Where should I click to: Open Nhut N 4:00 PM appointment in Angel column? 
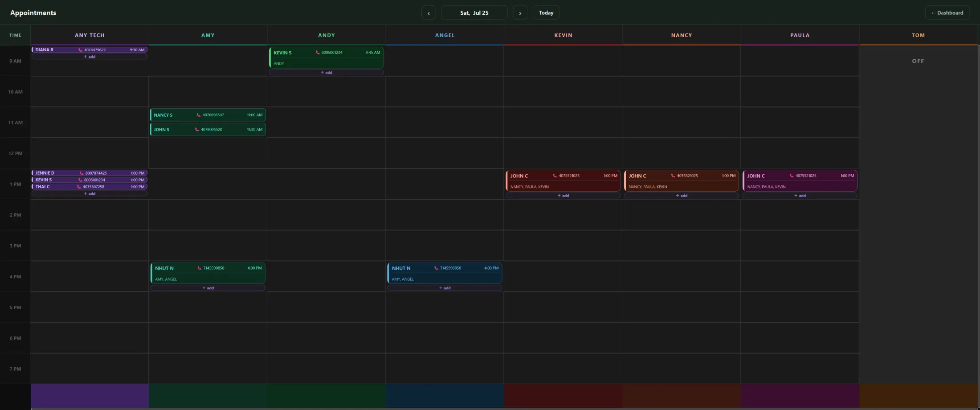(445, 273)
